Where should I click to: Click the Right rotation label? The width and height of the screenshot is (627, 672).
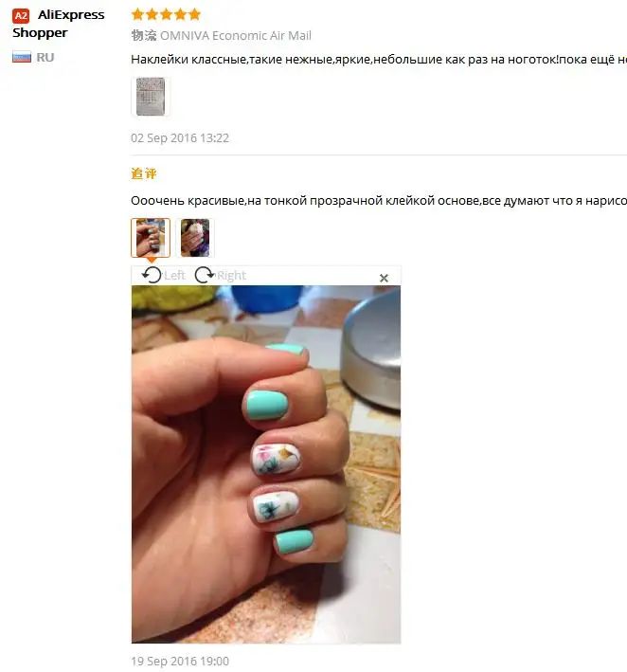[x=232, y=275]
